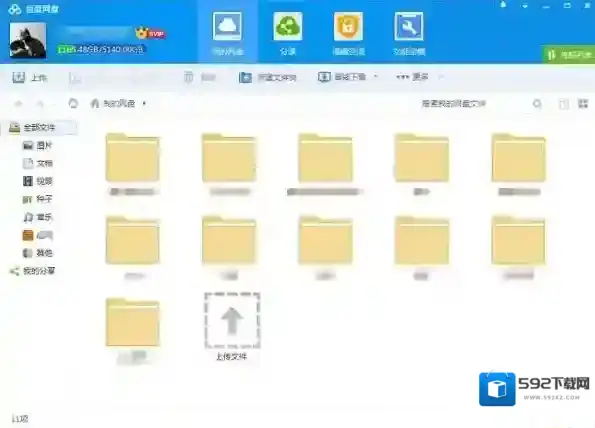
Task: Start an 离线下载 offline download
Action: coord(342,77)
